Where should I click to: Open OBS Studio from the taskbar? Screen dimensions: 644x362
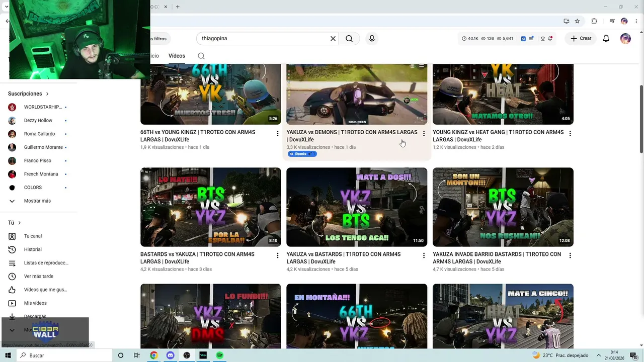(x=187, y=355)
